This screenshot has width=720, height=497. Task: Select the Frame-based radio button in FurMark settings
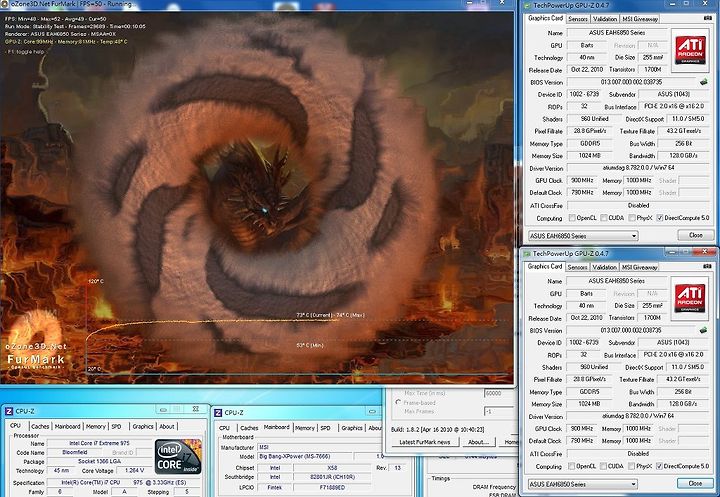tap(398, 402)
